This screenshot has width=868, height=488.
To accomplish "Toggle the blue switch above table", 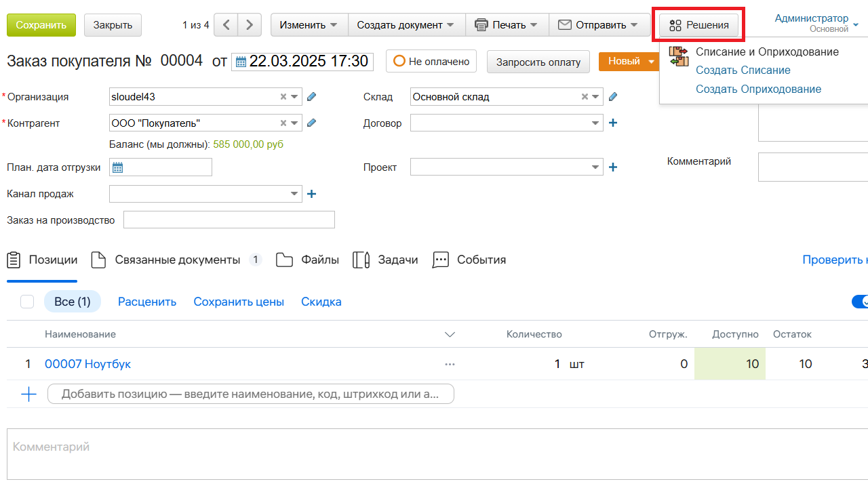I will pyautogui.click(x=860, y=302).
